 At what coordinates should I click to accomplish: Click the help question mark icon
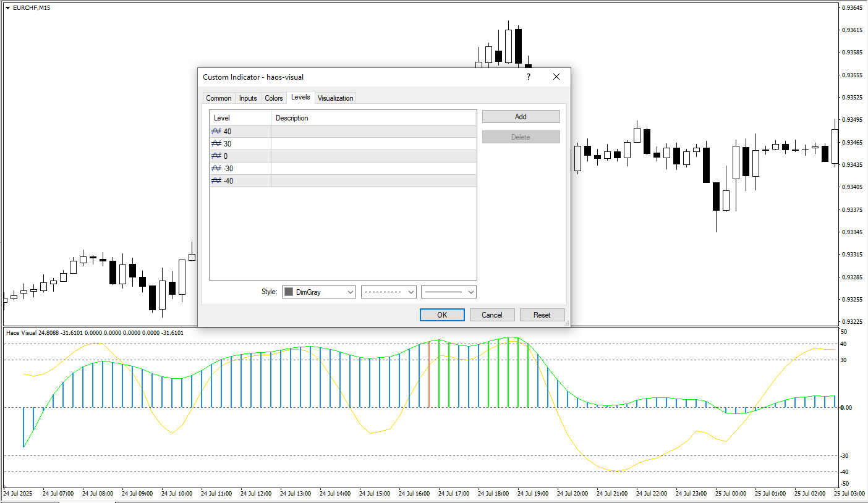pos(528,77)
